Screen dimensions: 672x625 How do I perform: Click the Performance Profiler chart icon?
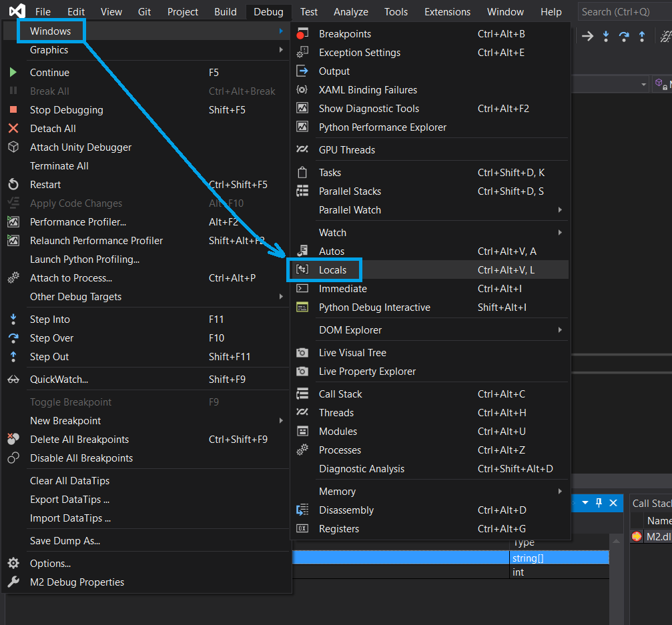pos(13,222)
